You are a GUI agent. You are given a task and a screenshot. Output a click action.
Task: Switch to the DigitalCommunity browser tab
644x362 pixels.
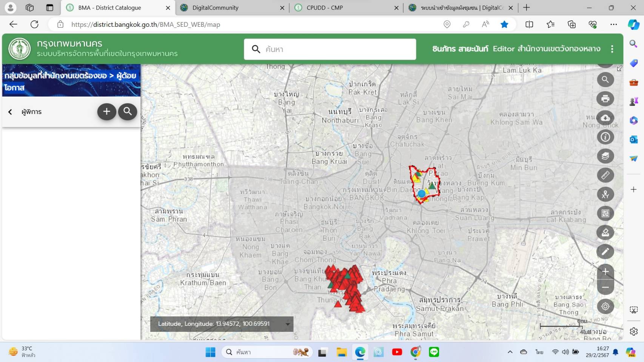pyautogui.click(x=215, y=8)
